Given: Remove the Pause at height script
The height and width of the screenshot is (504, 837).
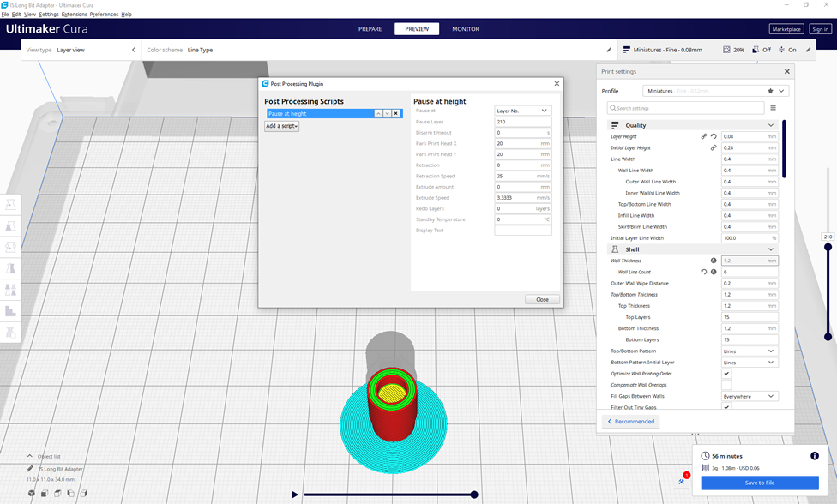Looking at the screenshot, I should pos(395,113).
